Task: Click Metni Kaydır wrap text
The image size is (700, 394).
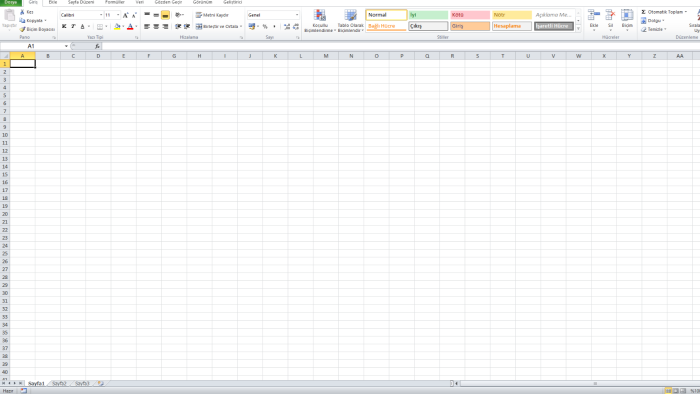Action: [212, 15]
